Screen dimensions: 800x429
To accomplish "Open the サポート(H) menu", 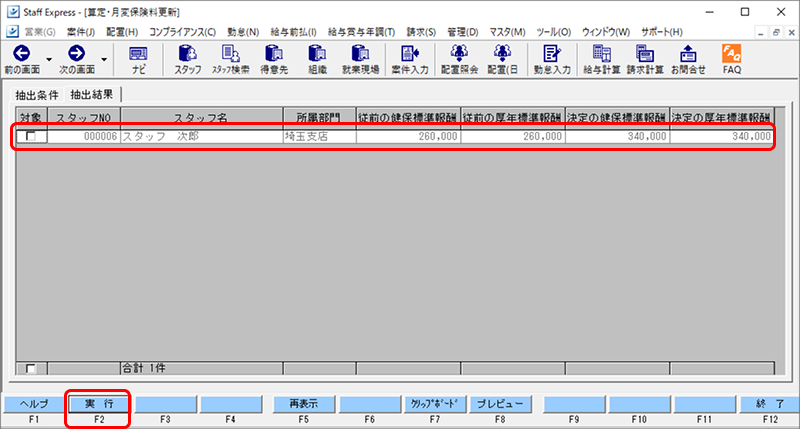I will pos(662,32).
